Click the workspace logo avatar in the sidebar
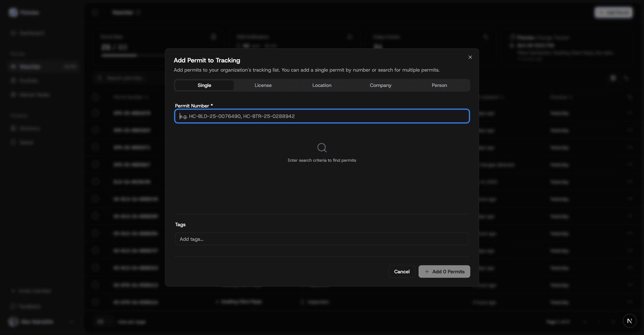 click(13, 12)
